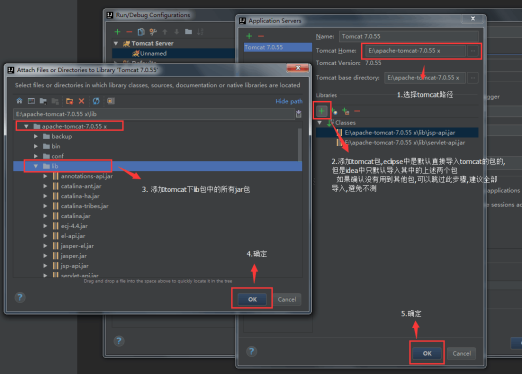This screenshot has height=375, width=523.
Task: Remove application server with red minus
Action: (261, 36)
